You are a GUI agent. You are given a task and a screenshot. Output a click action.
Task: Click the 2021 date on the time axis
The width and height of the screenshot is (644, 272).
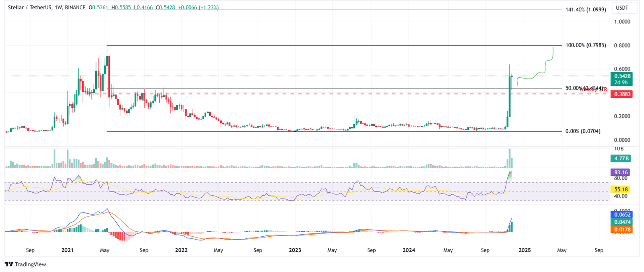point(68,250)
